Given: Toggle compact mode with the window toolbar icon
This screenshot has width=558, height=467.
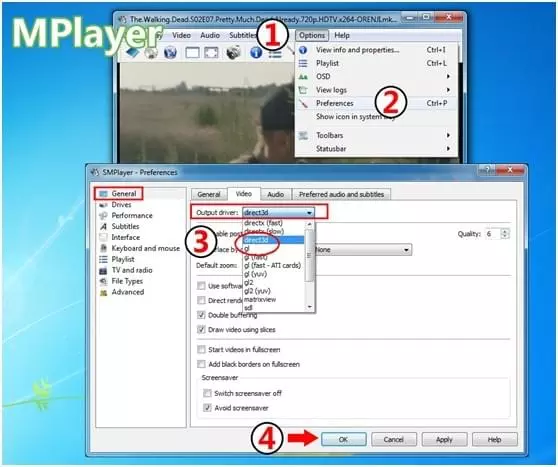Looking at the screenshot, I should pyautogui.click(x=193, y=53).
